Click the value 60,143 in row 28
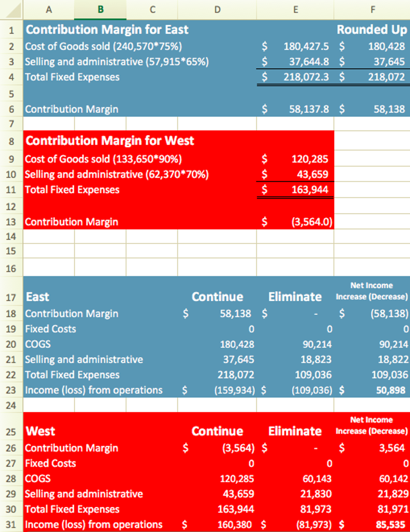410x532 pixels. 317,479
